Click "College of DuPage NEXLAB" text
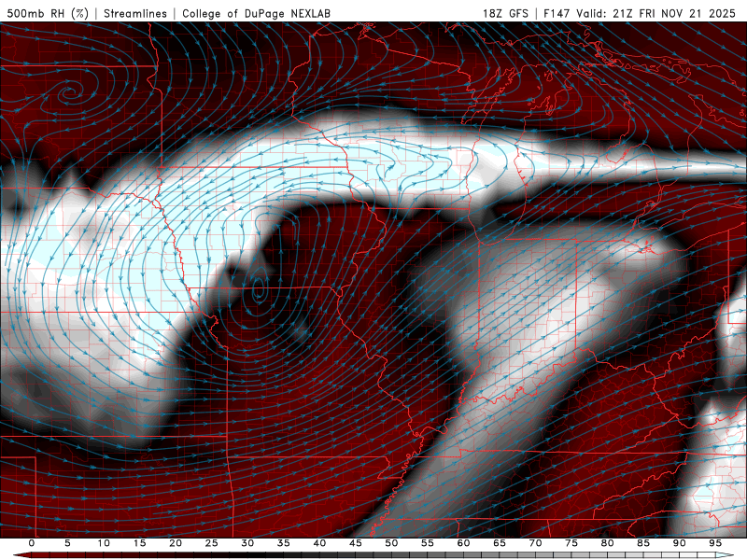Viewport: 747px width, 560px height. (x=256, y=13)
